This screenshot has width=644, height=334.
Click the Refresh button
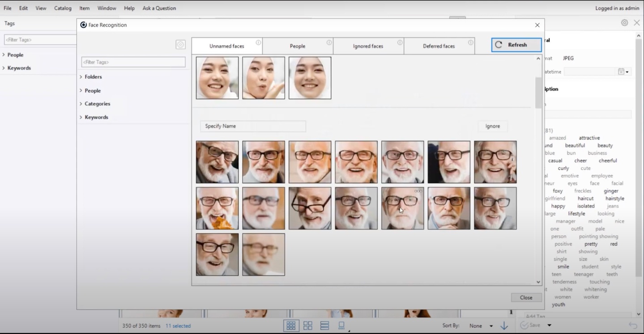click(516, 45)
